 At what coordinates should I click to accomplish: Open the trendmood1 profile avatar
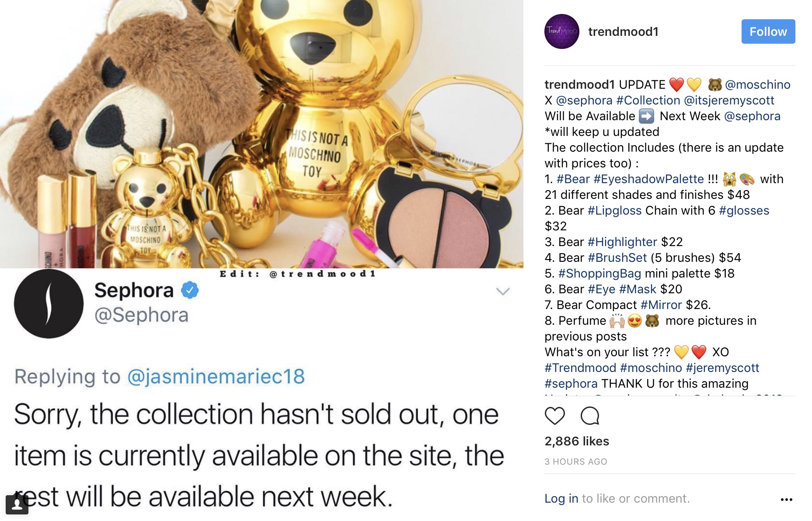[x=561, y=31]
